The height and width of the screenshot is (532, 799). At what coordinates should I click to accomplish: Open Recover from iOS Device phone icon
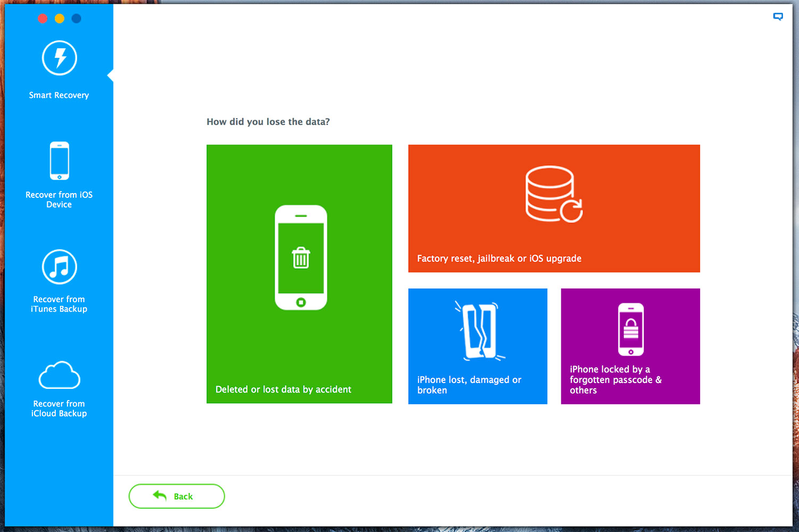[x=60, y=161]
